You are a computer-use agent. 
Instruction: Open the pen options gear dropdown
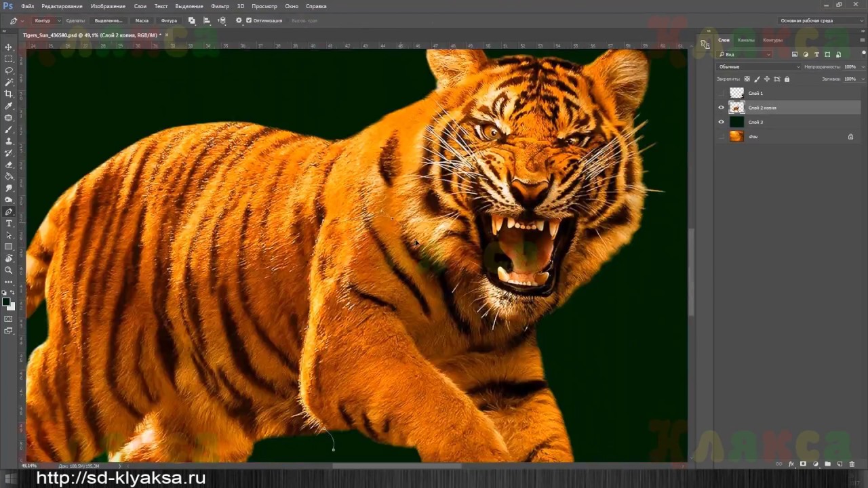239,21
